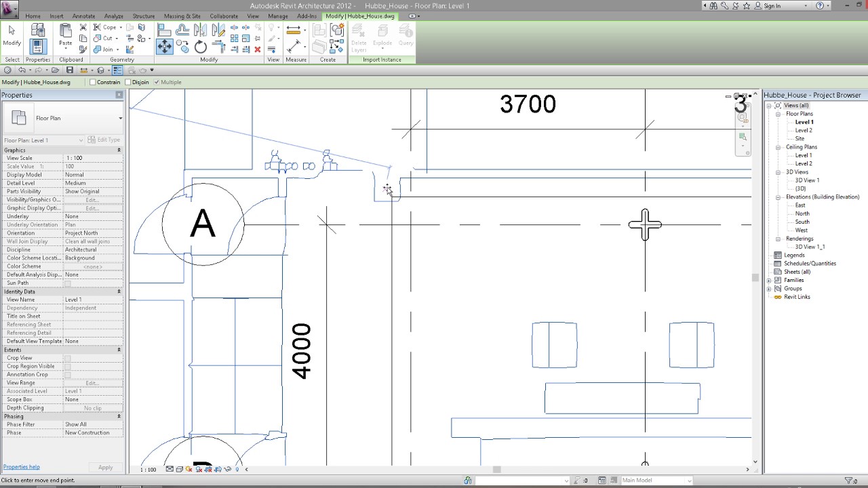This screenshot has height=488, width=868.
Task: Toggle the Properties palette ribbon button
Action: [x=38, y=46]
